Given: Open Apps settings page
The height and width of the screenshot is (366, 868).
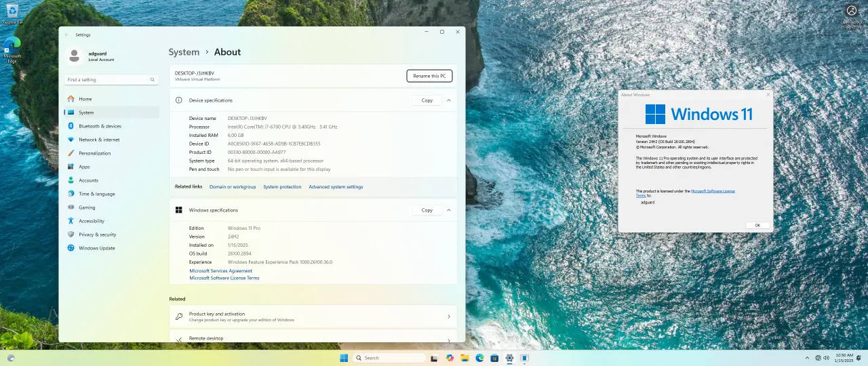Looking at the screenshot, I should pos(112,167).
